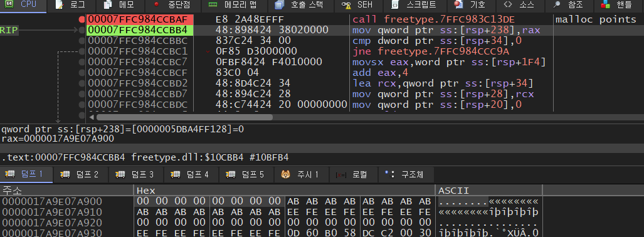This screenshot has height=237, width=644.
Task: Select the 덤프 1 dump tab
Action: [x=26, y=174]
